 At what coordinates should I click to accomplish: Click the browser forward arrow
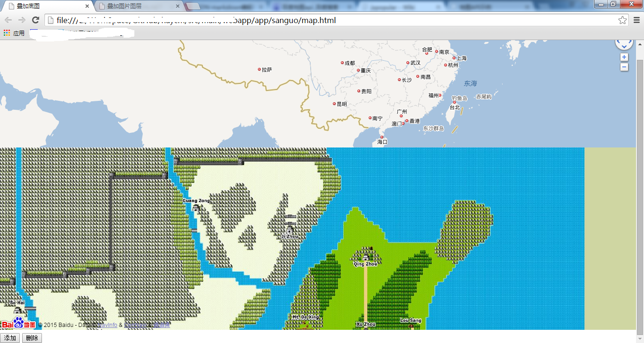22,20
